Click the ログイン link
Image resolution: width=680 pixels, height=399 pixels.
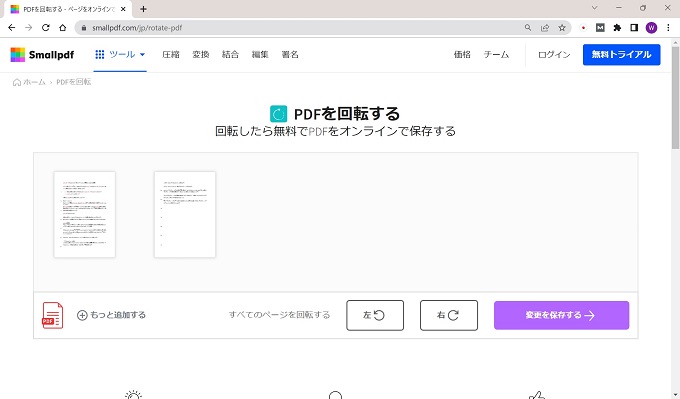pos(554,55)
